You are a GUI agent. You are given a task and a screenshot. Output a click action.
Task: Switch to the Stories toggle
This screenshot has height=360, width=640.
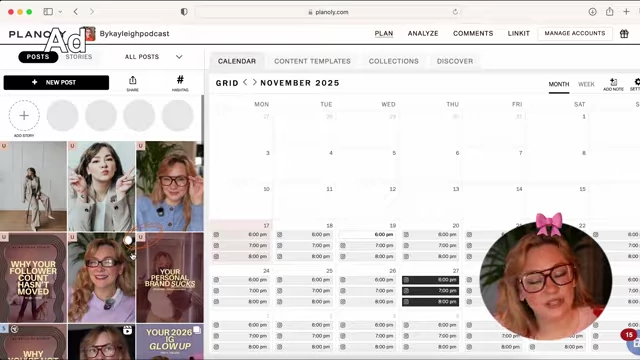tap(79, 57)
